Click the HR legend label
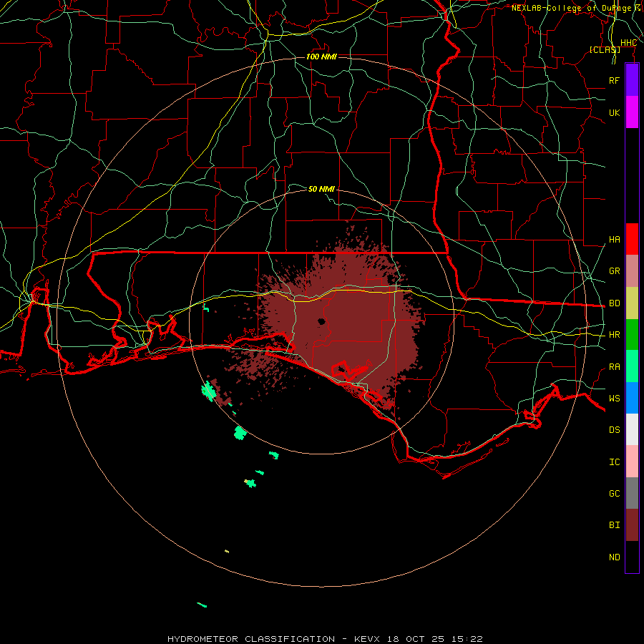The width and height of the screenshot is (644, 644). tap(615, 335)
